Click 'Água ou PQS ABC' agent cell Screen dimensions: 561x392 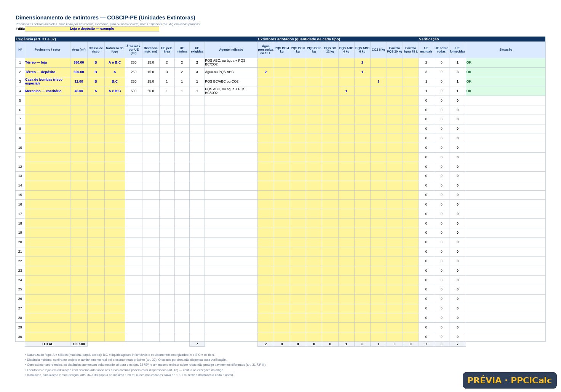pos(231,72)
